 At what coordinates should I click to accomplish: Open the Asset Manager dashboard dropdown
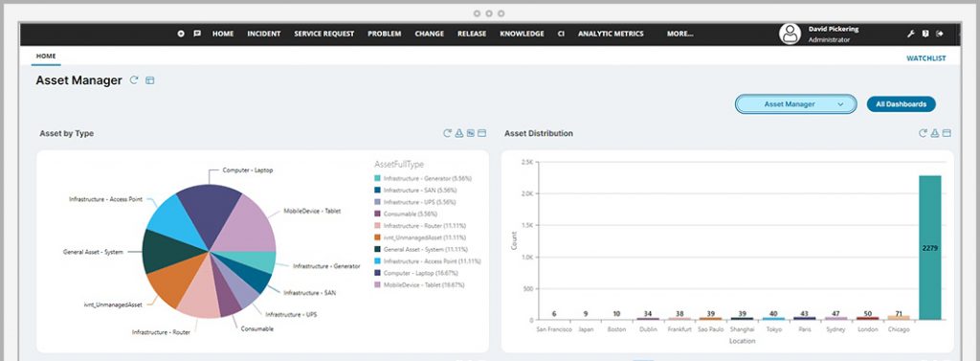pos(795,104)
